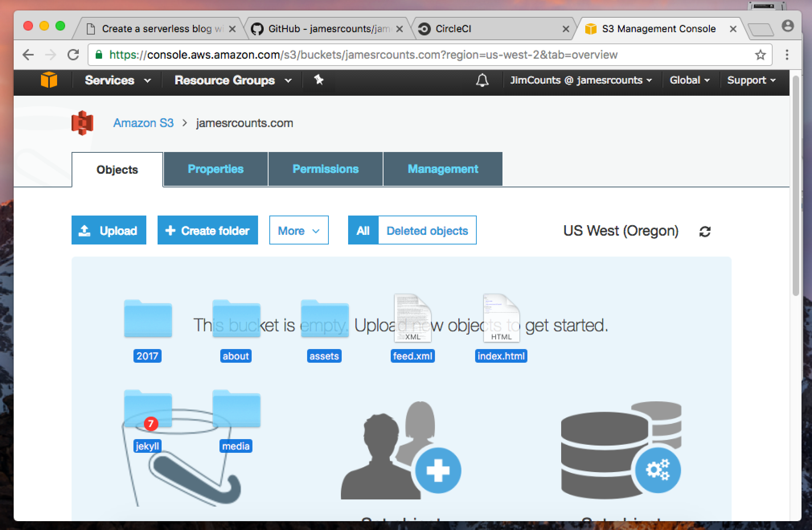
Task: Click the red Amazon S3 service icon
Action: 82,123
